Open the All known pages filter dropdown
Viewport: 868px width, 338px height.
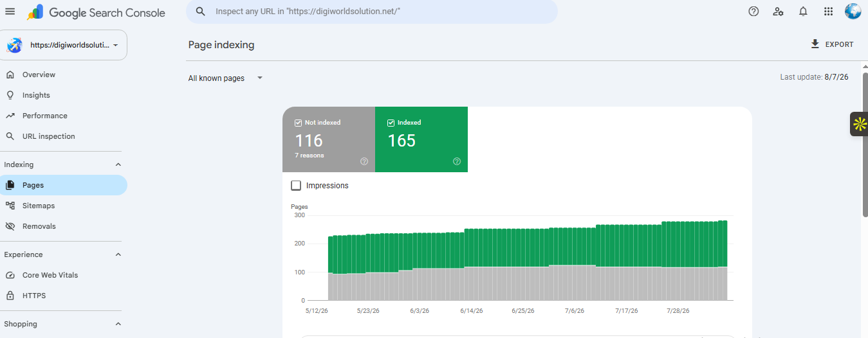[x=226, y=78]
